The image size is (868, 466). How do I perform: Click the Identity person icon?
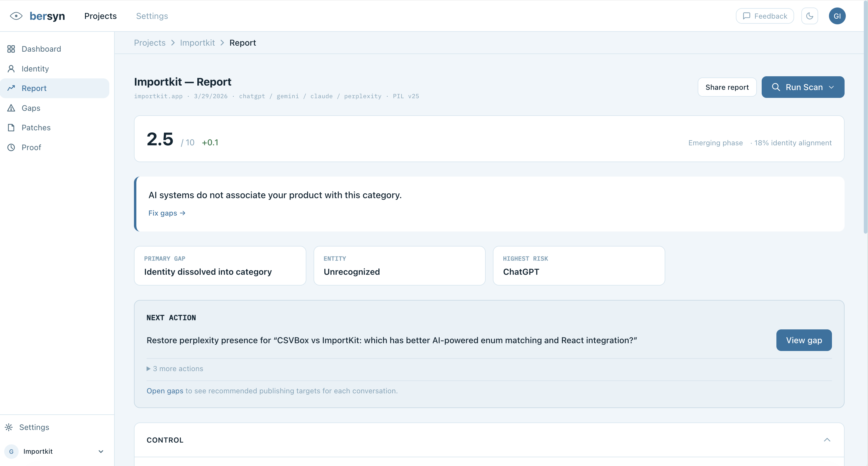tap(11, 69)
